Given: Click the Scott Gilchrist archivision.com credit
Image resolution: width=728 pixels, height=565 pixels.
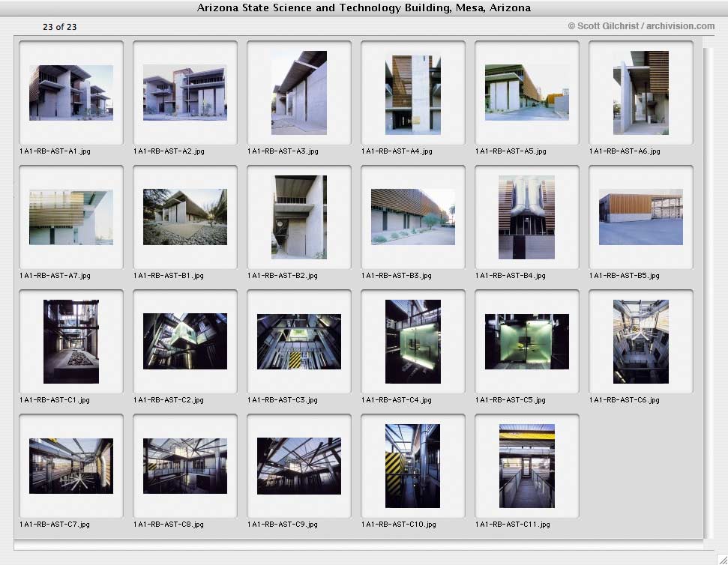Looking at the screenshot, I should pyautogui.click(x=641, y=26).
